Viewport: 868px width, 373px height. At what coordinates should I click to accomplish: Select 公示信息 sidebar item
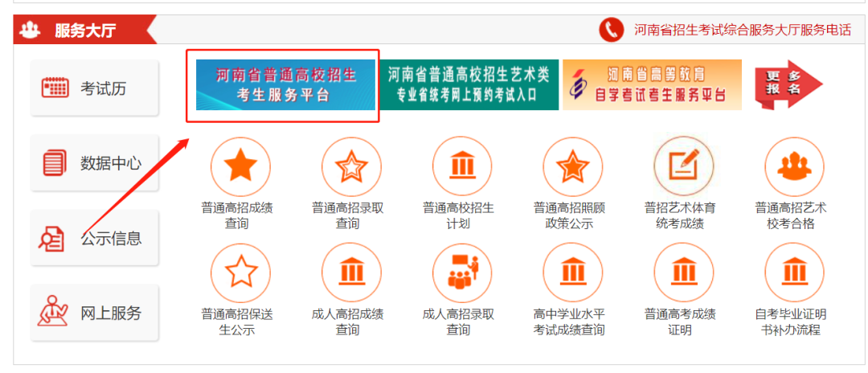coord(95,238)
